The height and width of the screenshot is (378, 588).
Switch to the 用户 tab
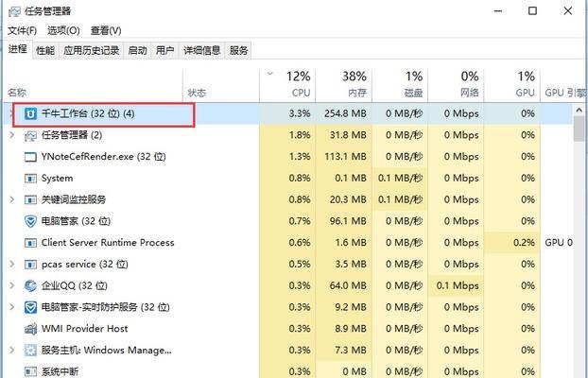point(165,50)
